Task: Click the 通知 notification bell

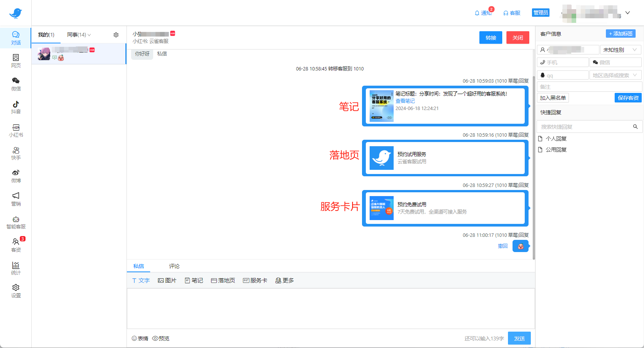Action: point(483,13)
